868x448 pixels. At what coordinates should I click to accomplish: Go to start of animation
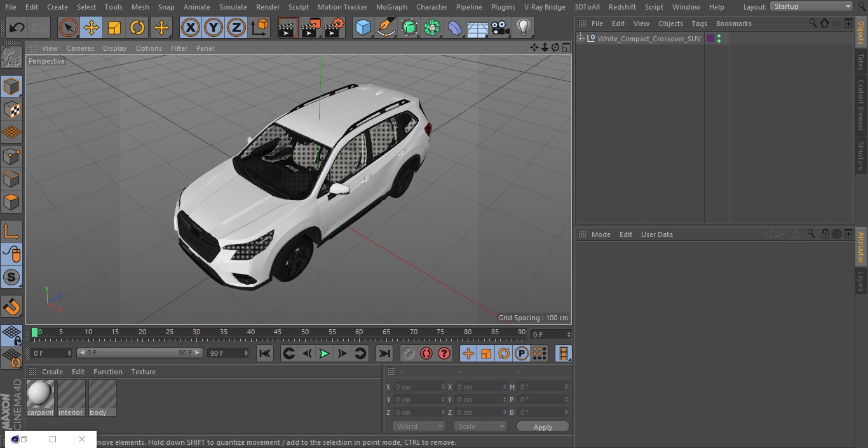point(265,353)
